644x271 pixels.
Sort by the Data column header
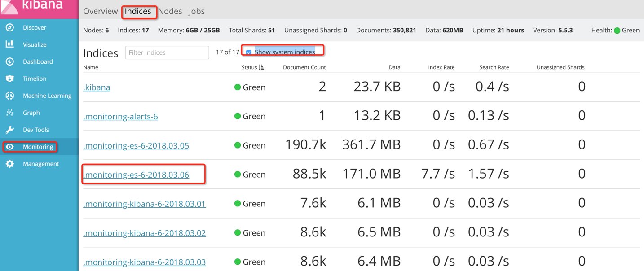394,67
